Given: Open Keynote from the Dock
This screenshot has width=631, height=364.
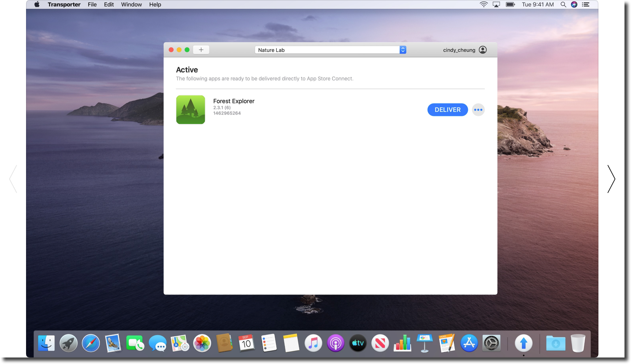Looking at the screenshot, I should (425, 343).
